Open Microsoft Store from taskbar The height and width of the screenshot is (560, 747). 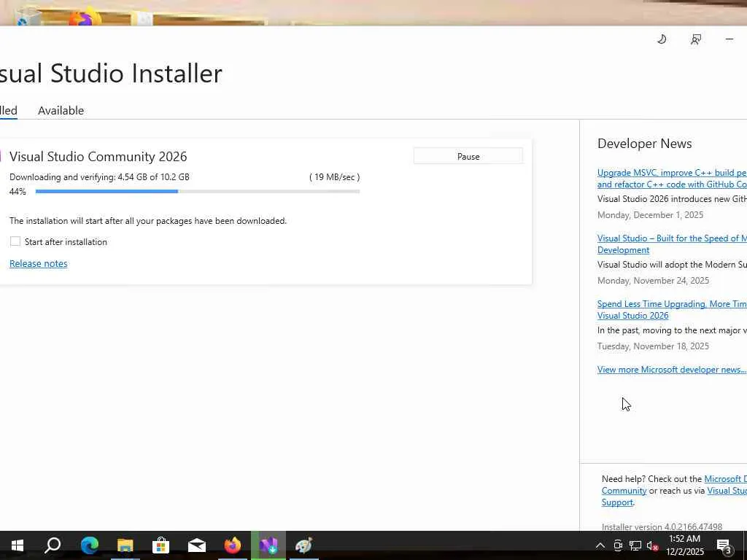pos(161,545)
